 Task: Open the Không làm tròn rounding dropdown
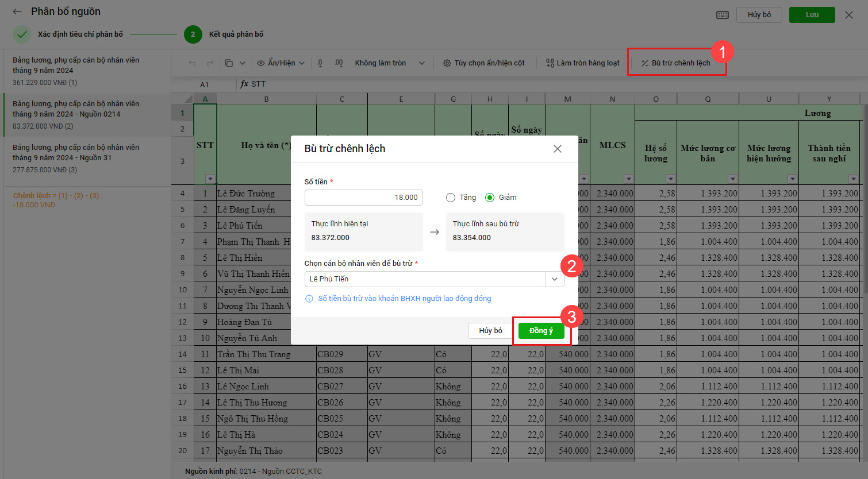point(389,63)
